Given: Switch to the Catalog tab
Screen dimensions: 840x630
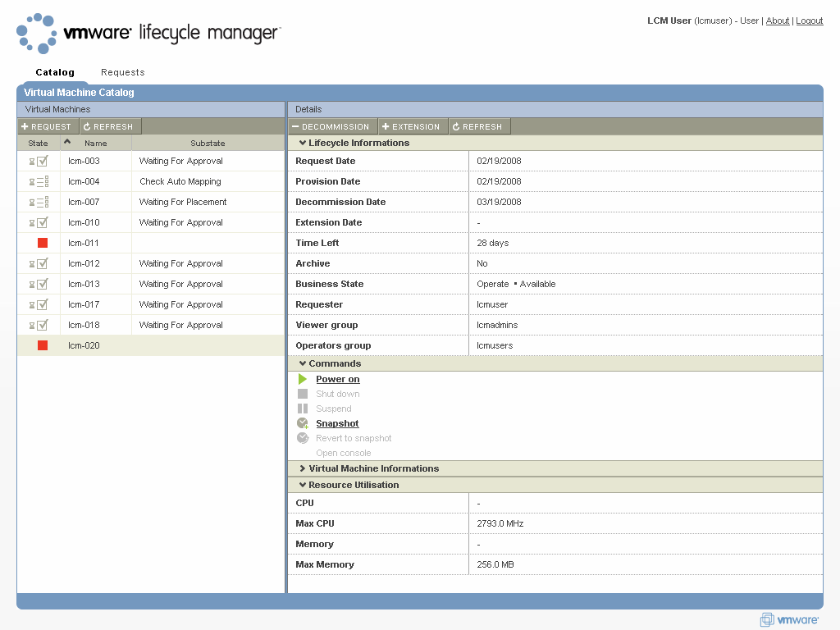Looking at the screenshot, I should (55, 72).
